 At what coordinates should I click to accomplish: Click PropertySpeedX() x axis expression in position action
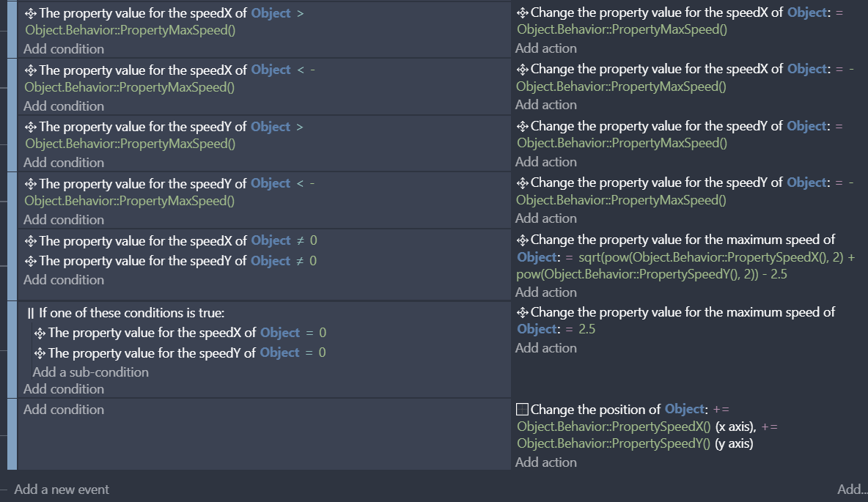(x=614, y=427)
